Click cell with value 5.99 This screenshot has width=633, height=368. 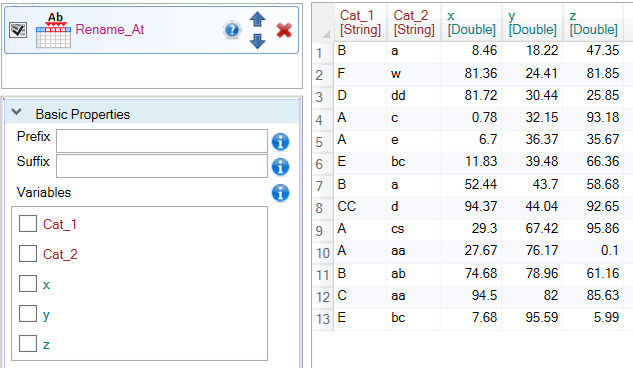click(593, 318)
